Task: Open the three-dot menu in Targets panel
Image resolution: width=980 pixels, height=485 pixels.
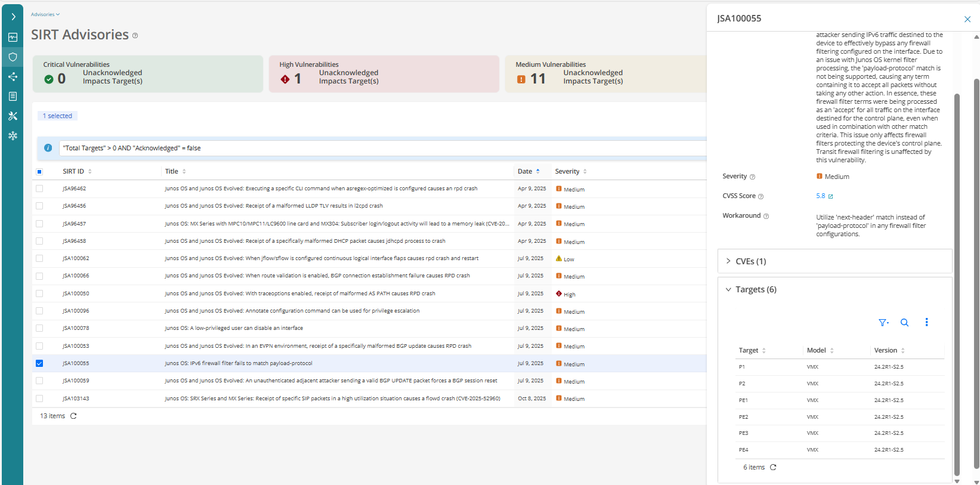Action: click(926, 323)
